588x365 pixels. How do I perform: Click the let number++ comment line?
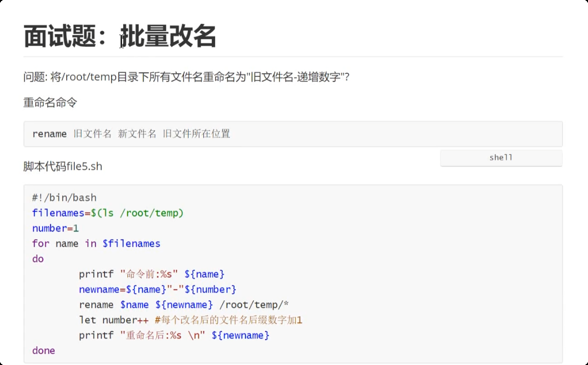tap(191, 320)
